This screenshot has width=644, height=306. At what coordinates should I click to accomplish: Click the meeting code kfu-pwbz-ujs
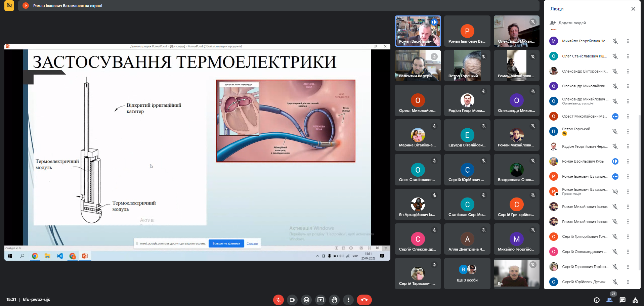[x=36, y=299]
